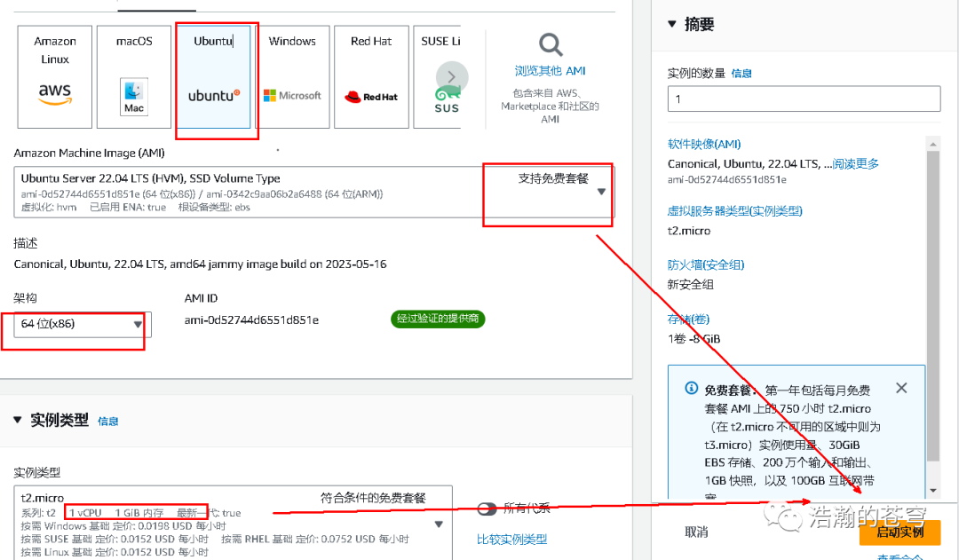Click the summary panel scrollbar thumb
Viewport: 959px width, 560px height.
[932, 305]
